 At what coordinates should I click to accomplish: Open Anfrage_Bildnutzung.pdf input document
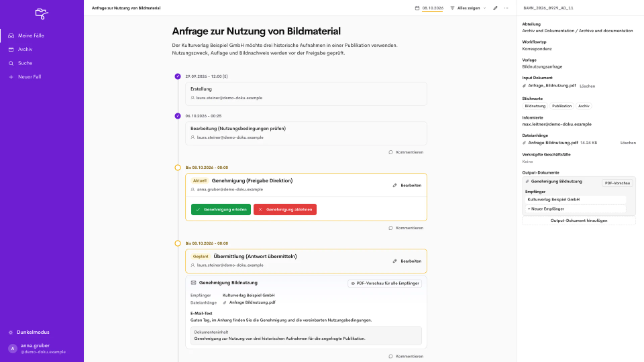click(551, 86)
